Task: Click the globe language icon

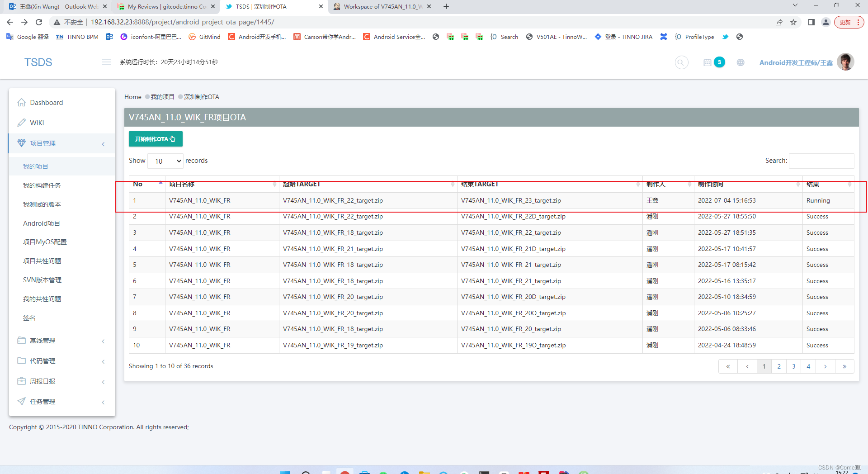Action: [741, 62]
